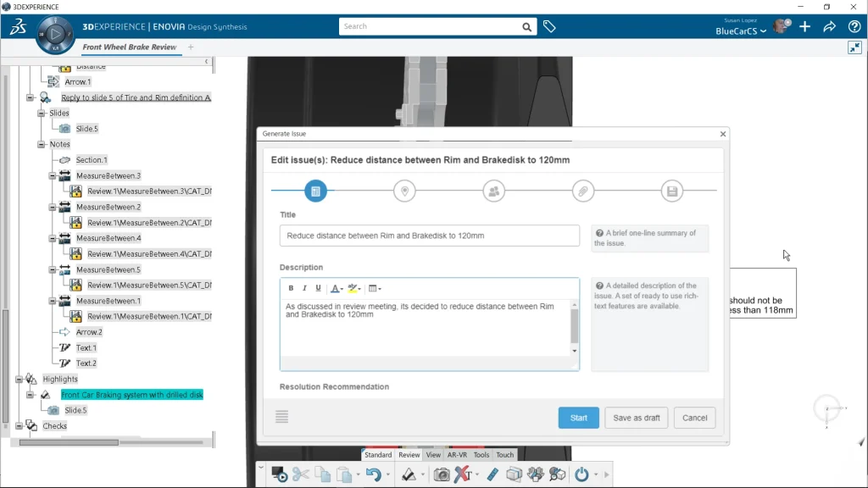Click the undo arrow icon
The width and height of the screenshot is (868, 488).
click(373, 474)
